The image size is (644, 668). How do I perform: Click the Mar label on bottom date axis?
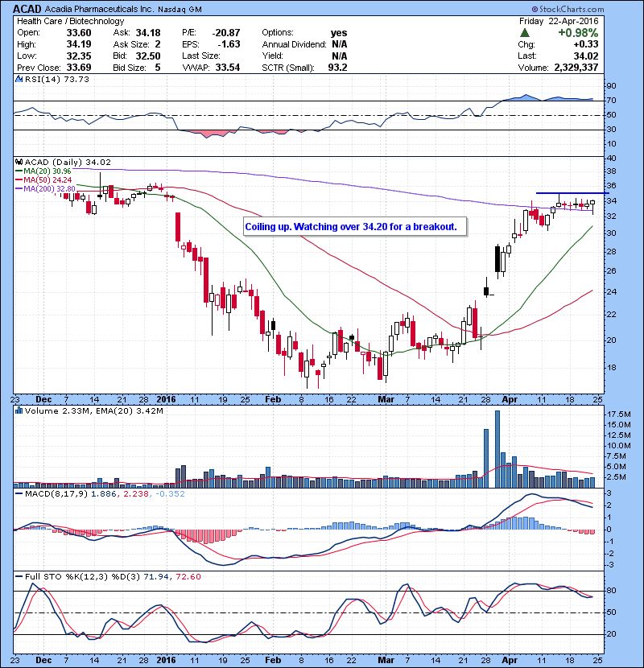point(386,660)
